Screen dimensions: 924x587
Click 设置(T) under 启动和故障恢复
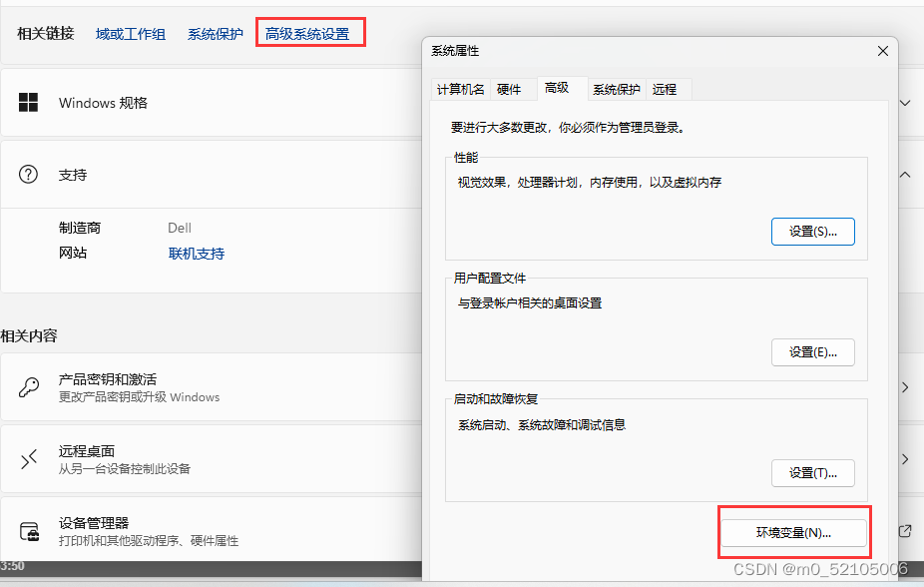tap(813, 474)
